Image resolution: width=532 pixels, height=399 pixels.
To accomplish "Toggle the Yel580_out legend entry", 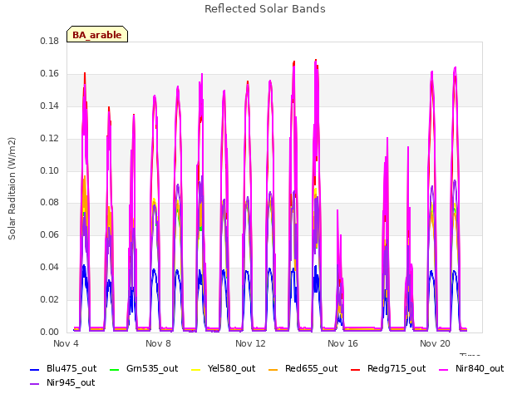I will 224,368.
